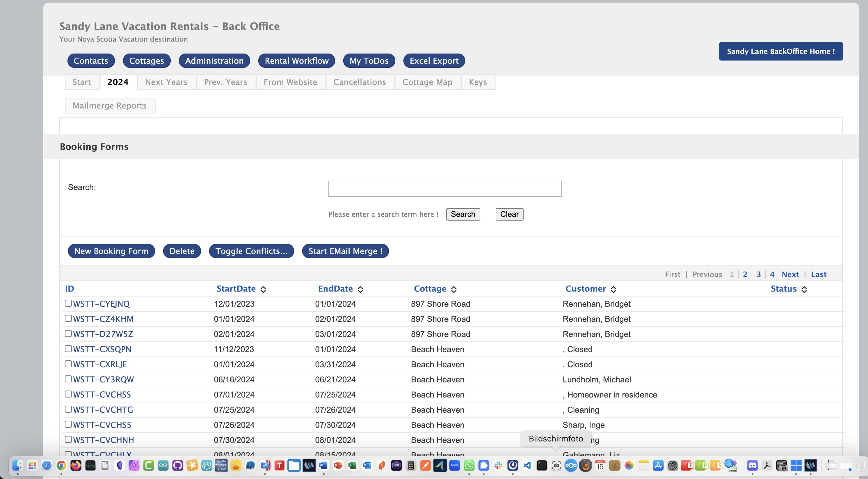The height and width of the screenshot is (479, 868).
Task: Go to page 3 of results
Action: point(759,274)
